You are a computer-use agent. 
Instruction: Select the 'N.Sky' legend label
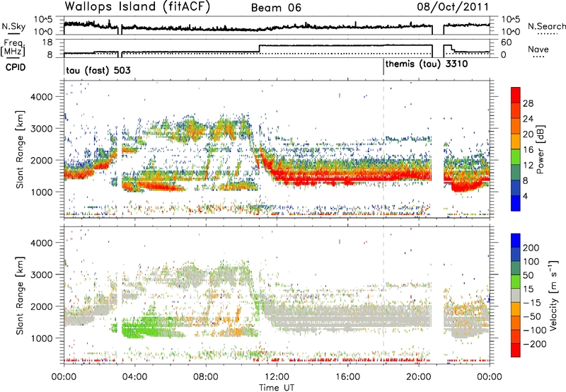tap(13, 26)
